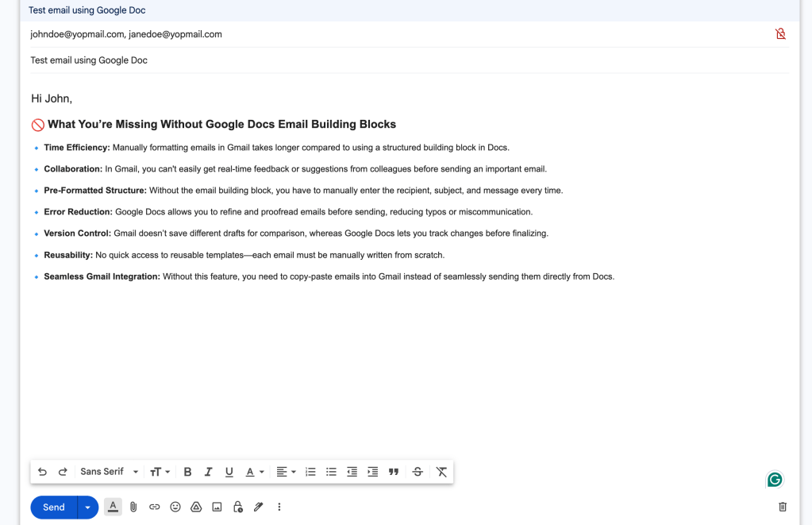This screenshot has height=525, width=812.
Task: Attach files using the paperclip icon
Action: pos(133,507)
